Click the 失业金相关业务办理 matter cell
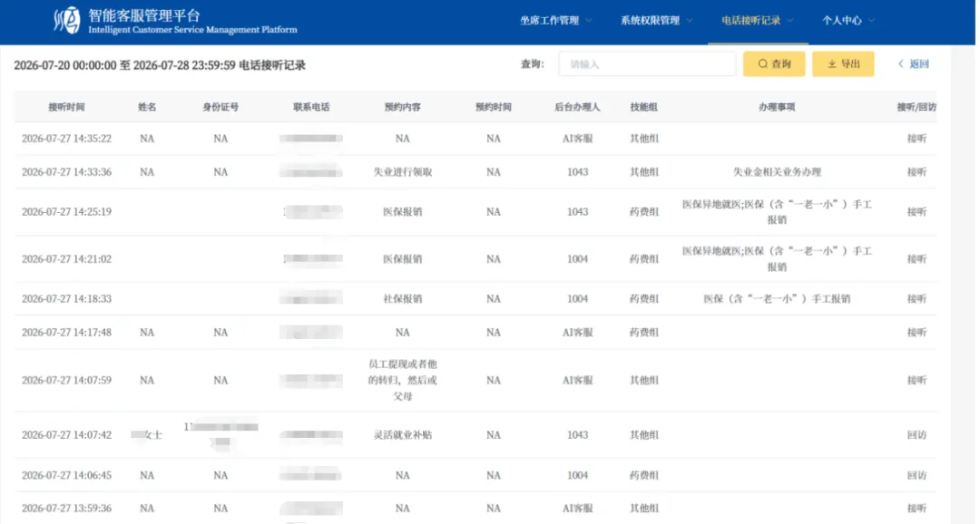This screenshot has width=980, height=524. [777, 171]
